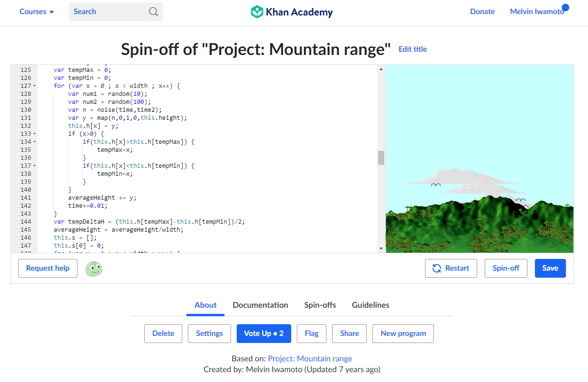Screen dimensions: 588x382
Task: Restart the program with the Restart button
Action: pos(451,268)
